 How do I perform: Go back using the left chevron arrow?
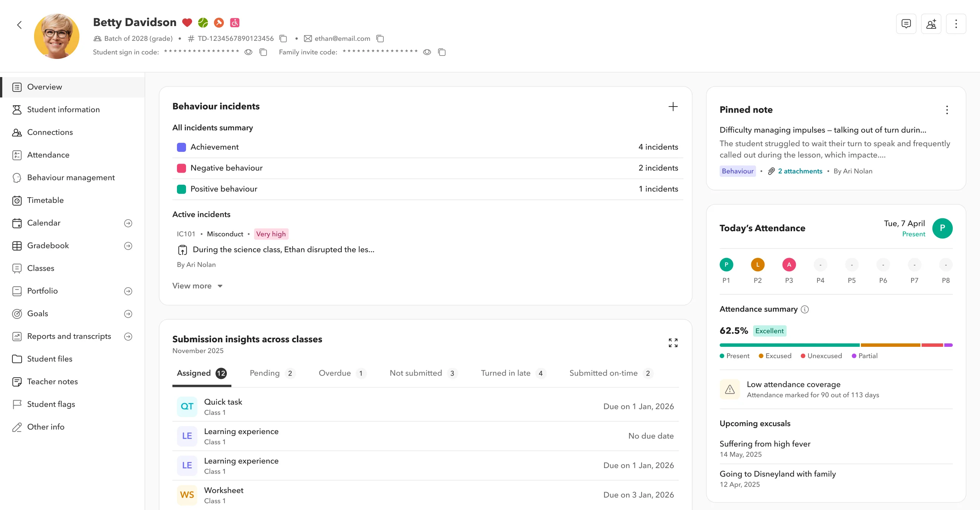pos(19,25)
